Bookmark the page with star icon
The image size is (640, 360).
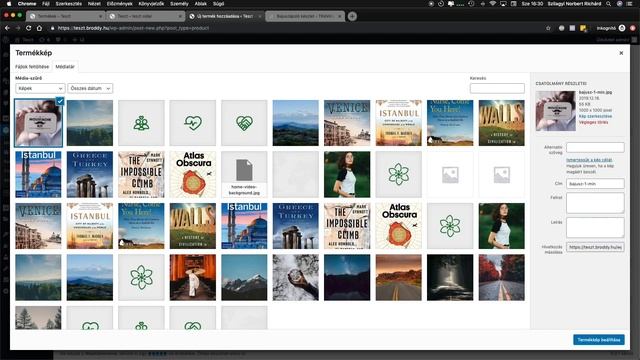coord(548,28)
